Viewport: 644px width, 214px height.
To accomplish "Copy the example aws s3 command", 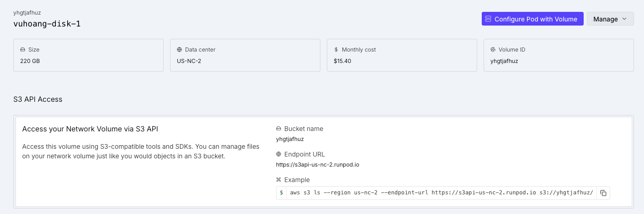I will [x=603, y=193].
